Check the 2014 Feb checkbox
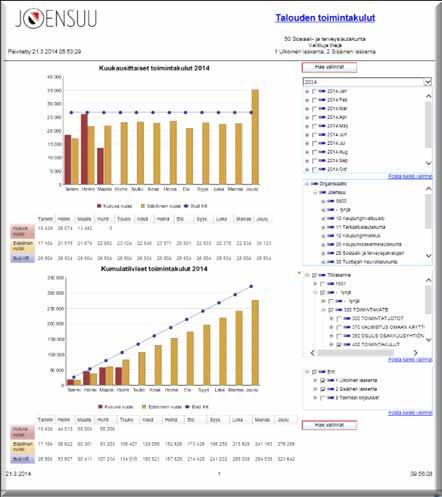The image size is (442, 497). (x=314, y=100)
